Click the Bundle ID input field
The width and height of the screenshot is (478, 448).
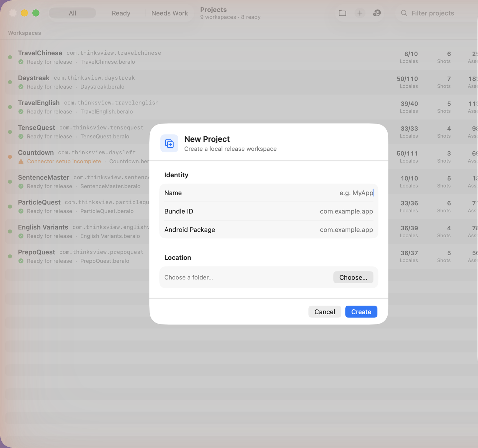269,211
